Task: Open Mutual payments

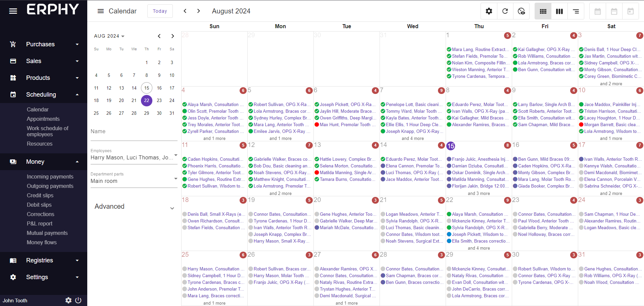Action: pos(47,233)
